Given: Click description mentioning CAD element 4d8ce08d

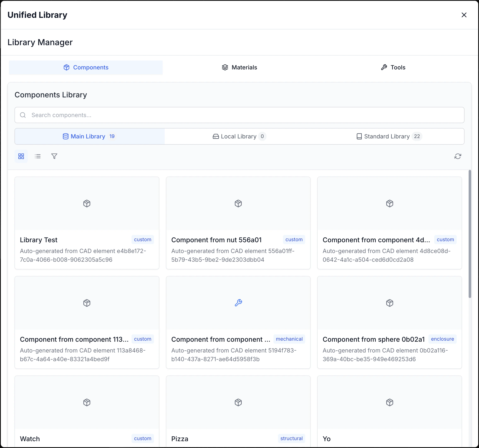Looking at the screenshot, I should [386, 255].
